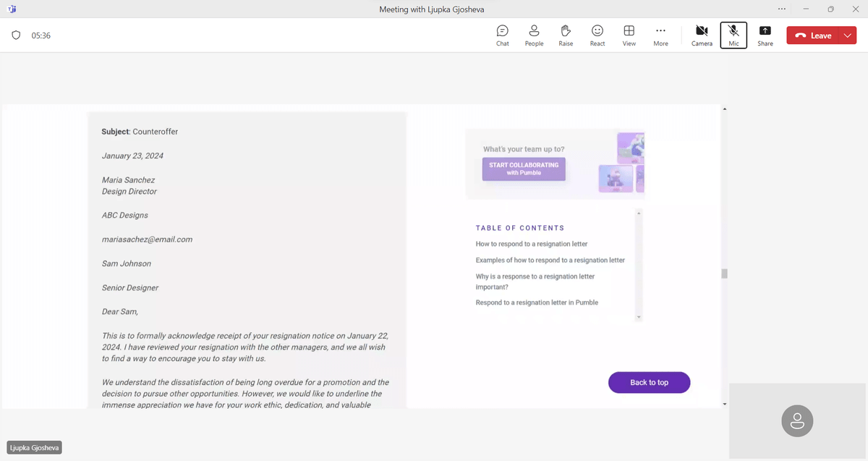Change the meeting View layout

pyautogui.click(x=629, y=35)
